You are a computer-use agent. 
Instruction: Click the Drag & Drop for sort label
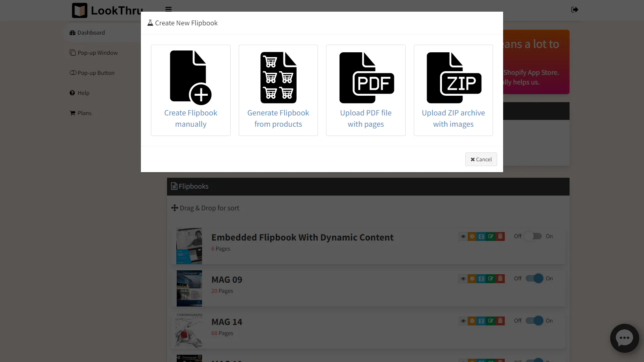point(205,208)
